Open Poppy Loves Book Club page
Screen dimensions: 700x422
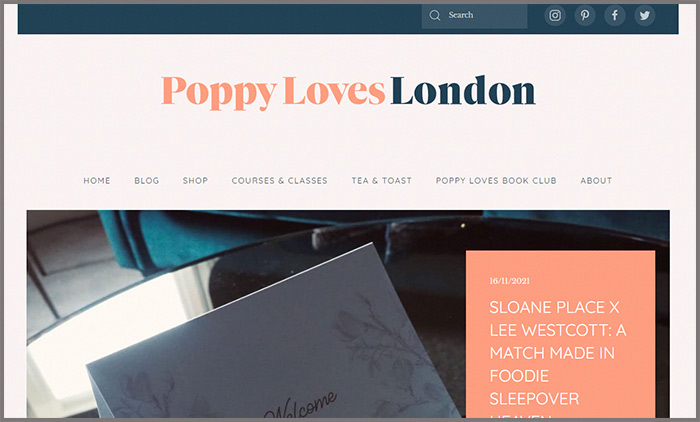click(x=496, y=180)
